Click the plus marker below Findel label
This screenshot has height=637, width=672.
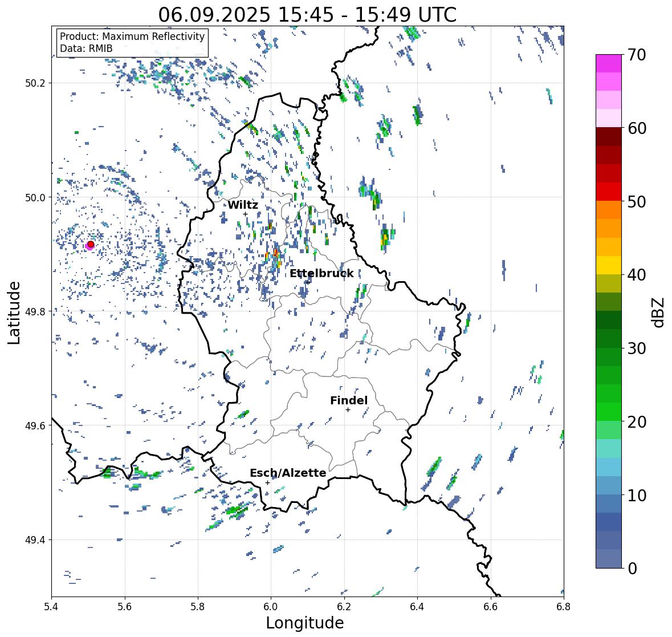[348, 410]
